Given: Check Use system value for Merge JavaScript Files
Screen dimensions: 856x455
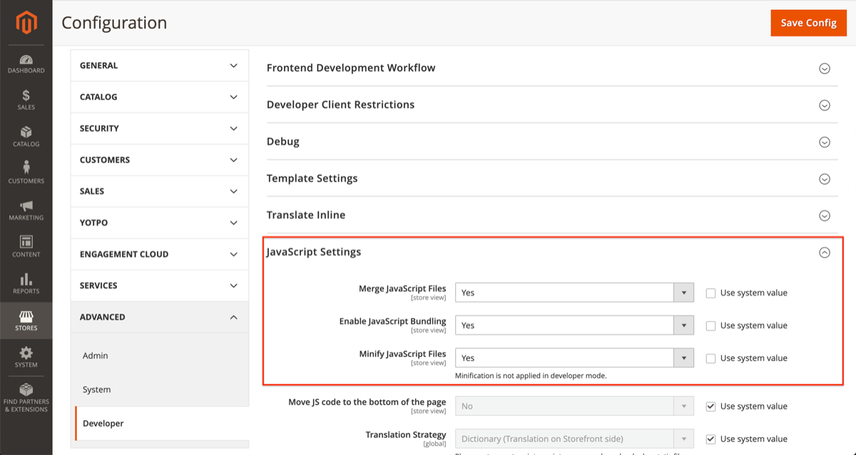Looking at the screenshot, I should (x=710, y=293).
